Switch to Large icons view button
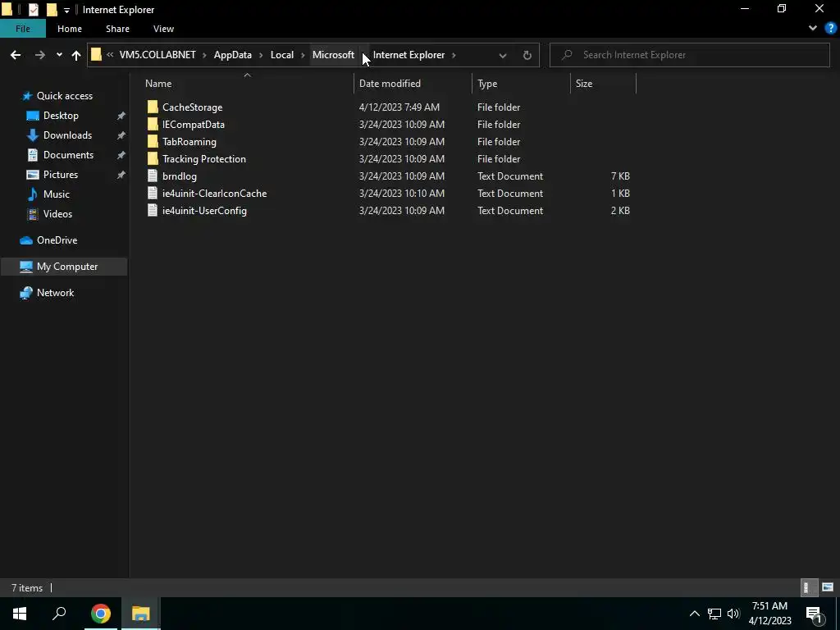The image size is (840, 630). pos(828,587)
